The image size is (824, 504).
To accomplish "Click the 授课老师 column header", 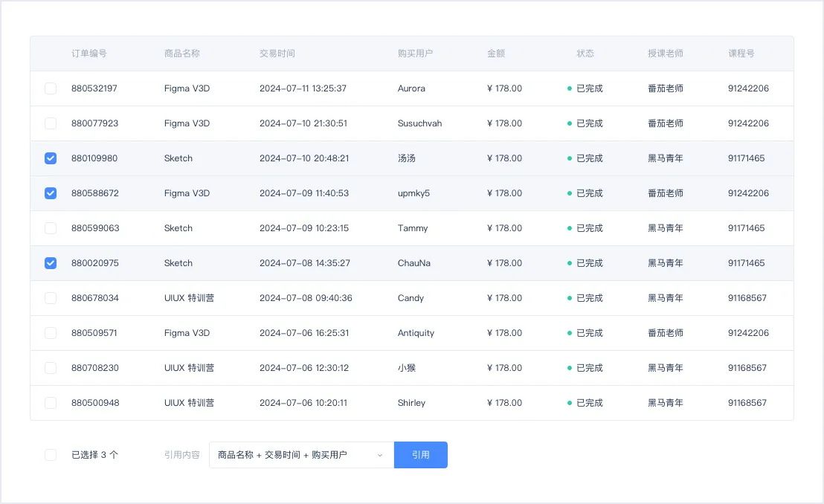I will point(666,53).
